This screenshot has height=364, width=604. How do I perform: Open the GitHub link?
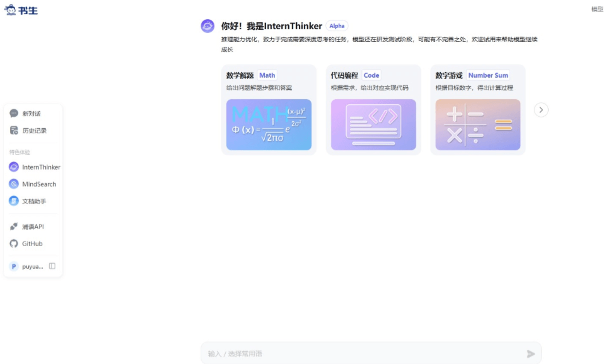(x=32, y=244)
